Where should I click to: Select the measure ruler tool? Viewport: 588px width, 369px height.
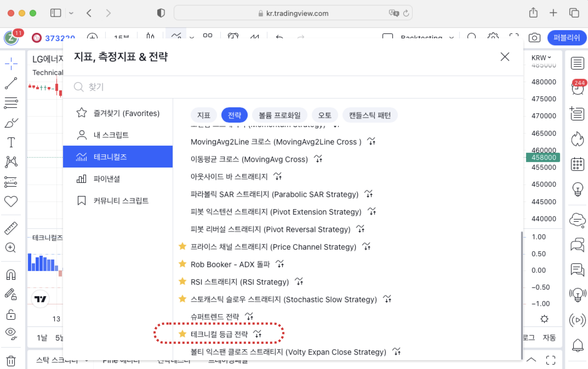click(x=11, y=227)
